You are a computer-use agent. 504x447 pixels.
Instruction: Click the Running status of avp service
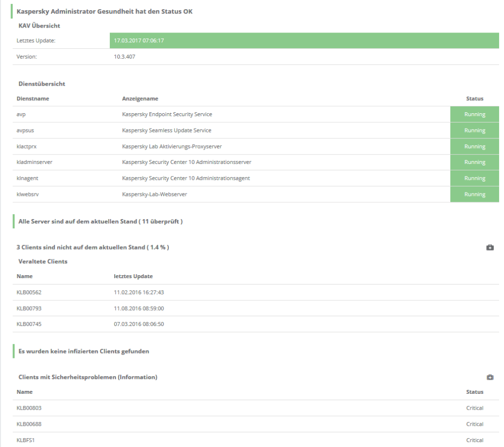coord(474,115)
